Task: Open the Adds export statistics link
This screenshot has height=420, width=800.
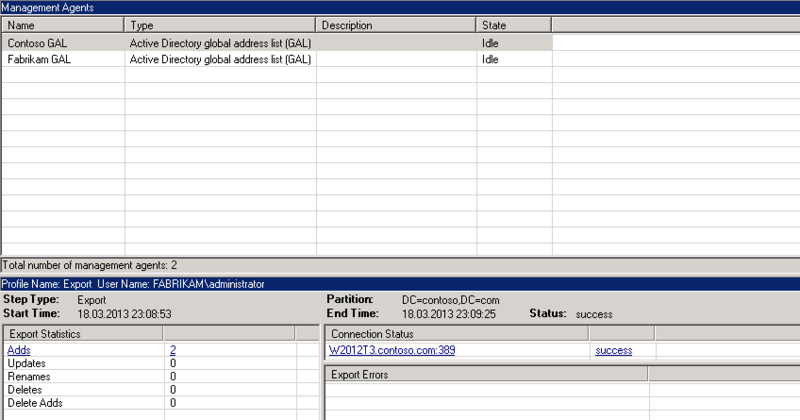Action: click(x=19, y=350)
